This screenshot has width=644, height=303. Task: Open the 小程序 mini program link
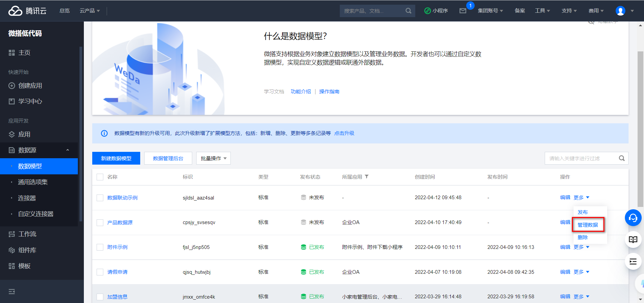[436, 11]
